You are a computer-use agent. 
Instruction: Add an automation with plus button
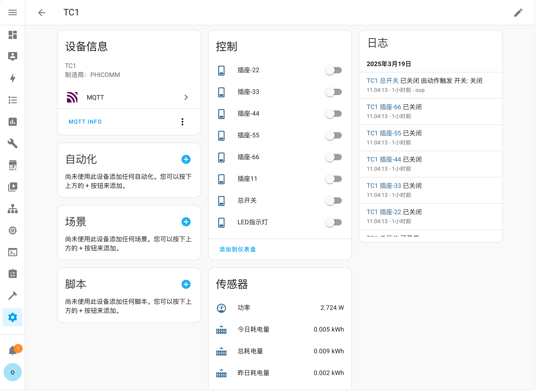(186, 160)
